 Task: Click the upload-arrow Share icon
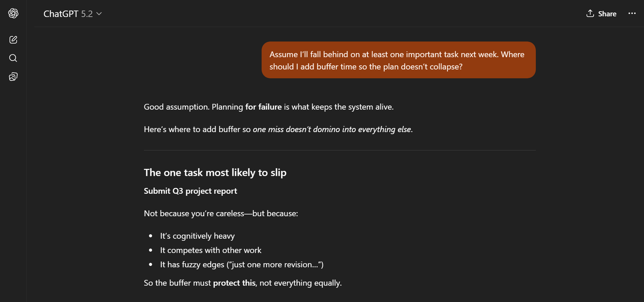point(591,13)
